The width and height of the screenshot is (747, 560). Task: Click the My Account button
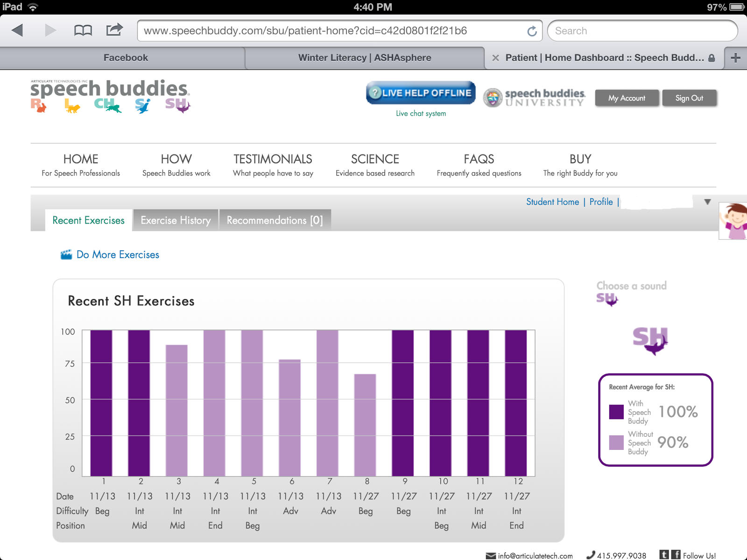[x=627, y=98]
